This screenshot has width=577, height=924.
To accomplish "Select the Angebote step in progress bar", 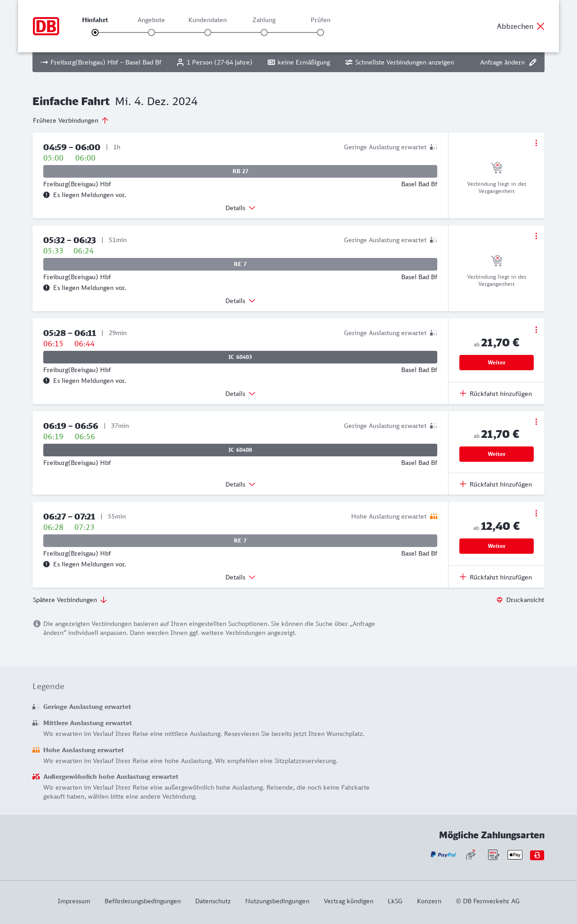I will point(151,32).
